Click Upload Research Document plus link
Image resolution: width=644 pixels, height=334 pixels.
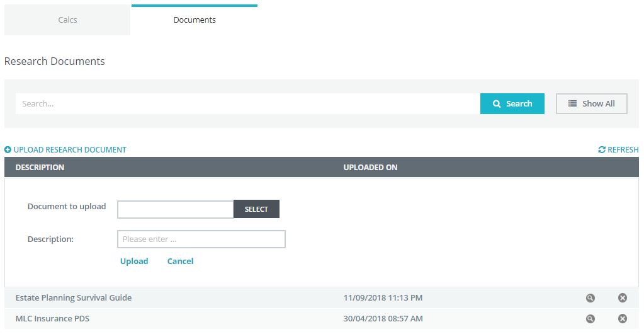(65, 150)
